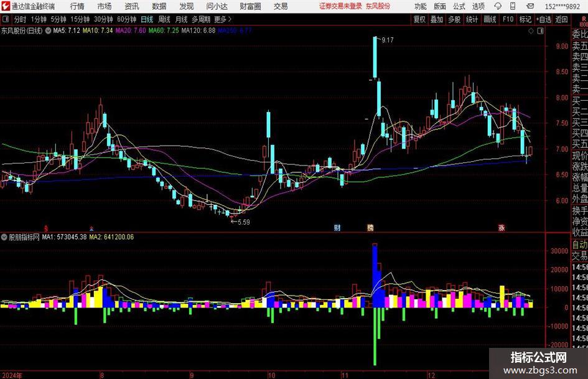Click the red R icon at top right

(x=584, y=19)
